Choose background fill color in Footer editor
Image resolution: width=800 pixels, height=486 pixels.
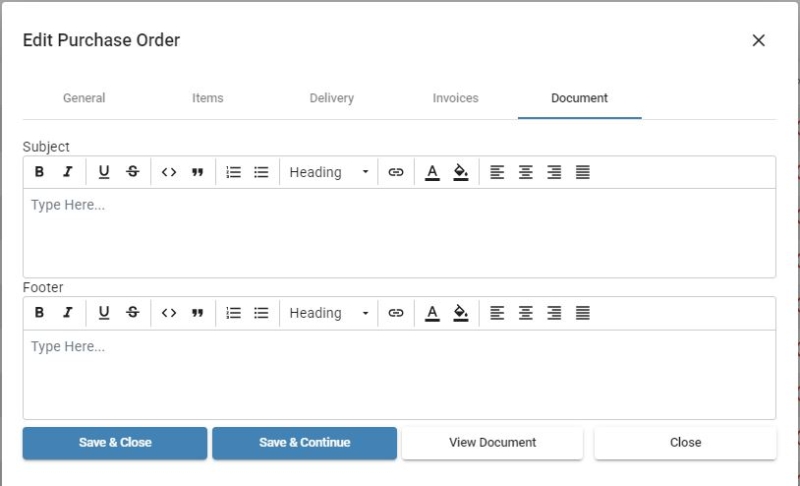[461, 313]
